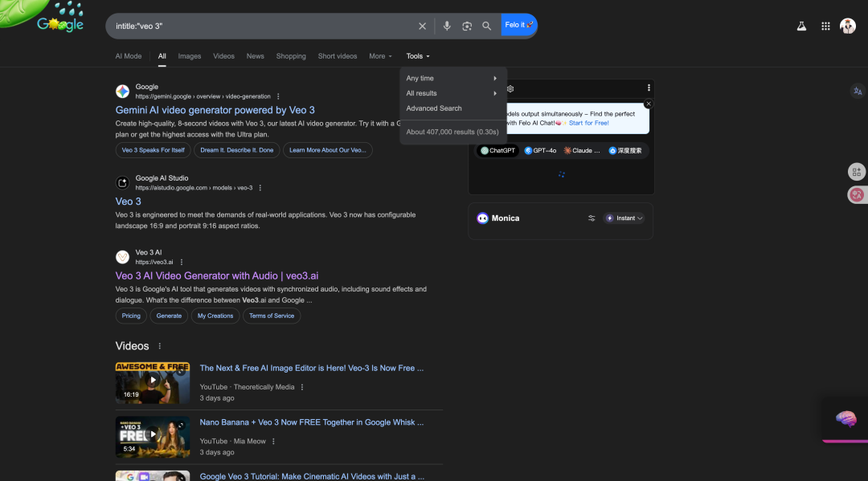Open Google apps grid
Viewport: 868px width, 481px height.
coord(825,26)
